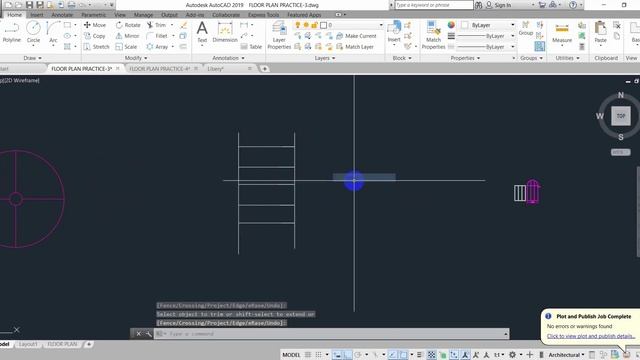Open the object color ByLayer dropdown

click(488, 25)
